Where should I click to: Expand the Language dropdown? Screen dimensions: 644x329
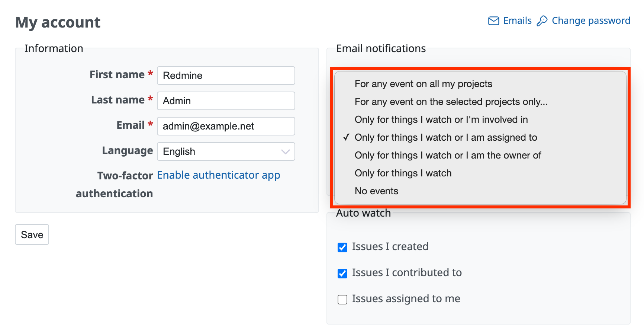(x=226, y=151)
